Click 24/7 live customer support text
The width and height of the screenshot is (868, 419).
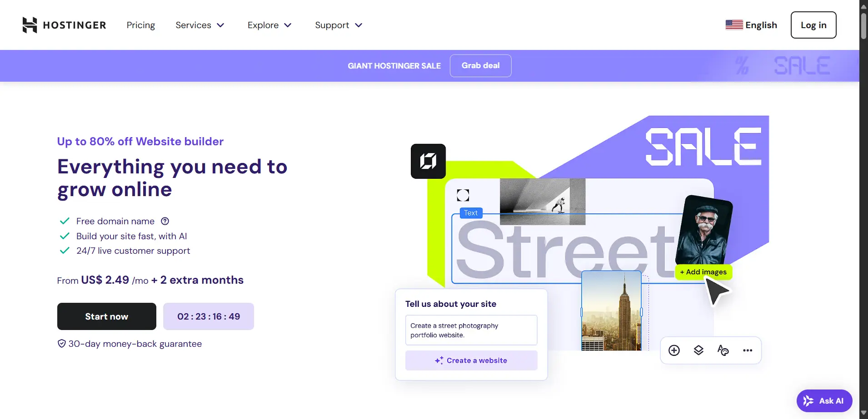point(133,251)
